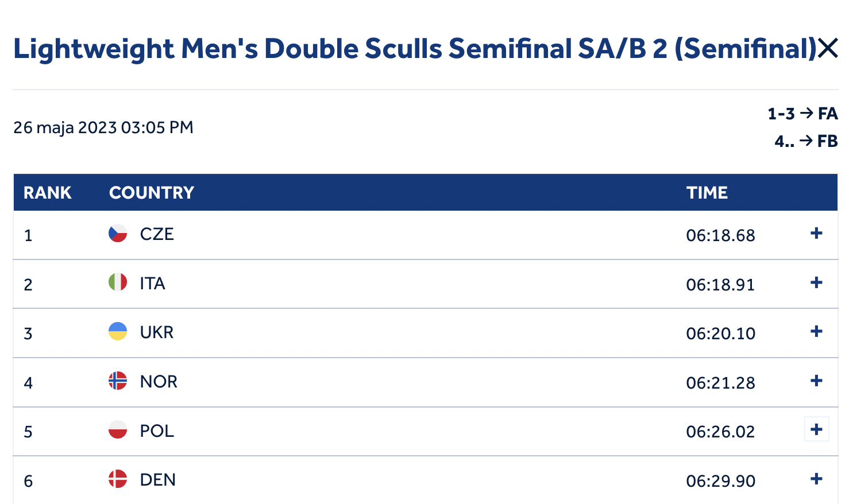Click the Poland flag icon

pos(118,430)
